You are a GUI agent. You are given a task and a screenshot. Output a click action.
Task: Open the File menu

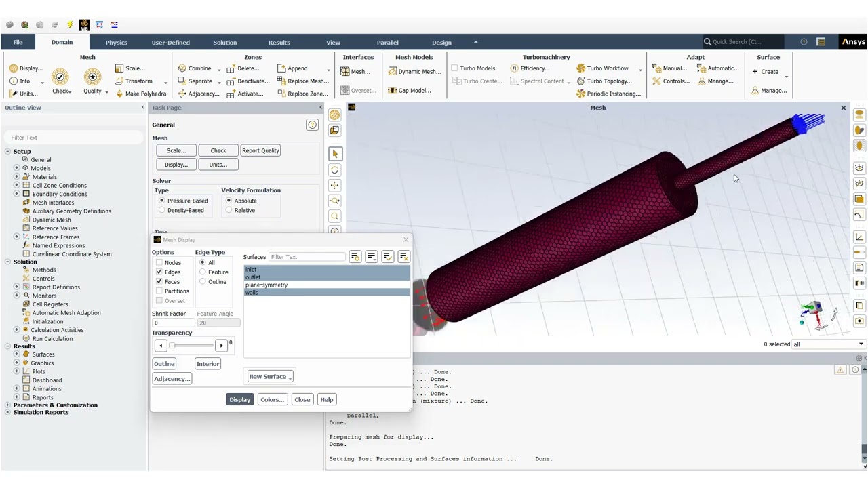(x=18, y=43)
